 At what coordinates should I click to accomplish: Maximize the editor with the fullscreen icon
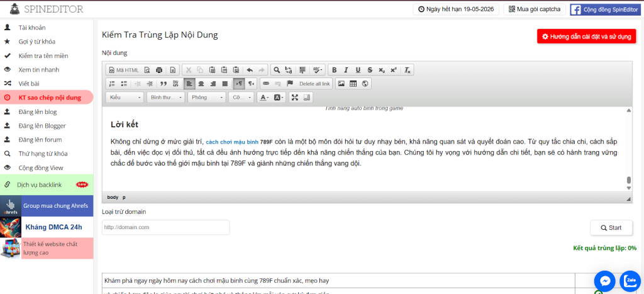[294, 98]
